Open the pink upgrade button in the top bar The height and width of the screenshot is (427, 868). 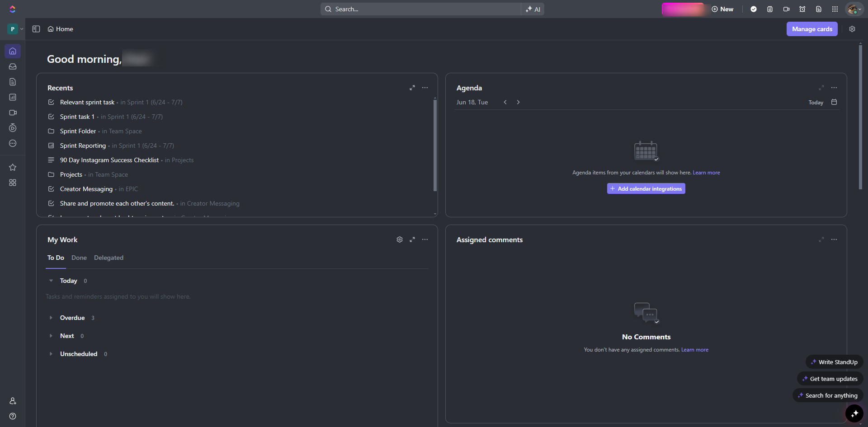tap(684, 9)
